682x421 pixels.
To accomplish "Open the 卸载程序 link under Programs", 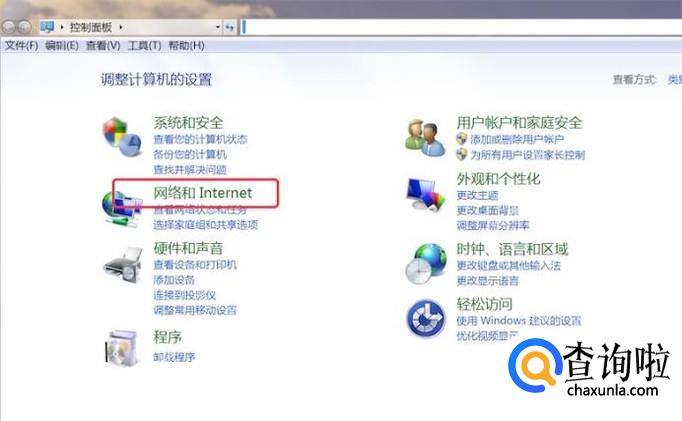I will (x=174, y=357).
